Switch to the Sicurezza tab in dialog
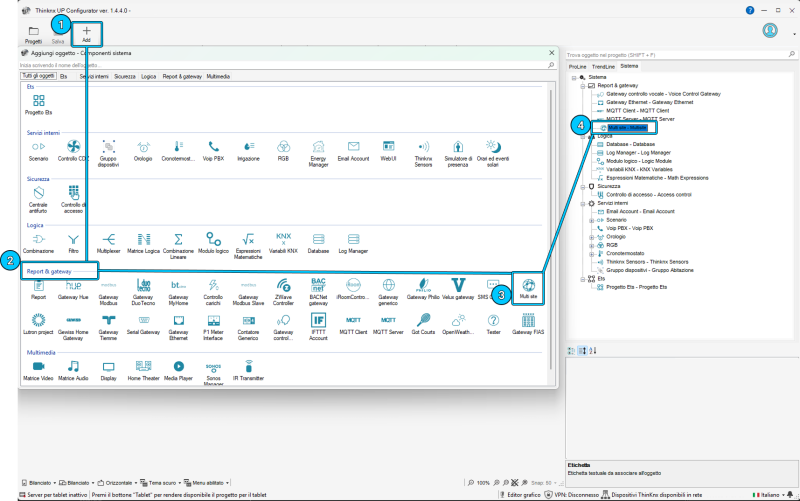This screenshot has width=800, height=501. click(x=124, y=77)
